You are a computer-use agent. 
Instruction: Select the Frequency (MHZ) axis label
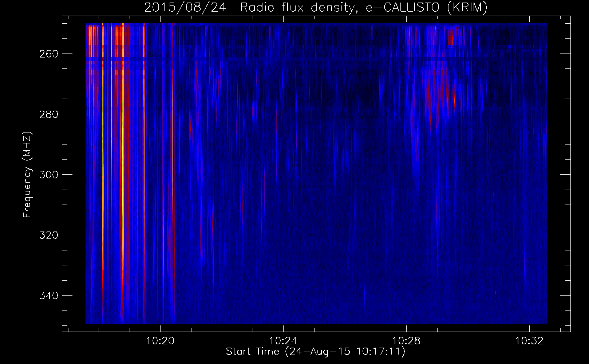[27, 174]
